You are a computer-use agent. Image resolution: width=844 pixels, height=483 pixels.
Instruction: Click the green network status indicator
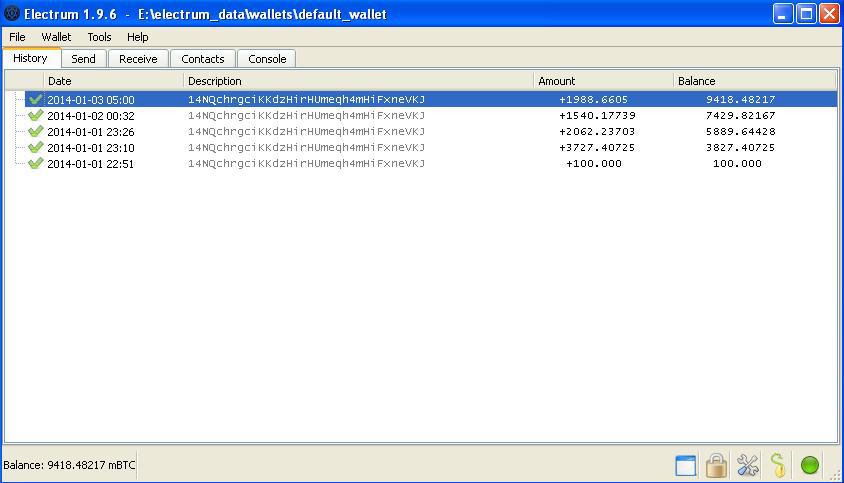click(x=810, y=465)
